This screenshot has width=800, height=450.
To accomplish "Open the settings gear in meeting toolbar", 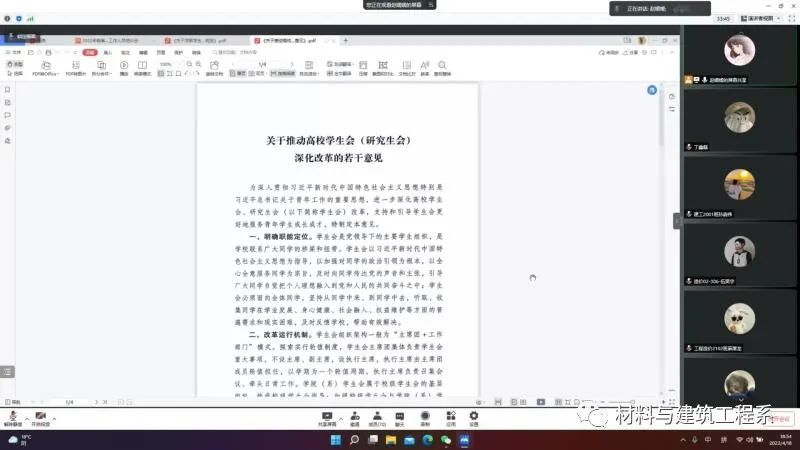I will 474,417.
